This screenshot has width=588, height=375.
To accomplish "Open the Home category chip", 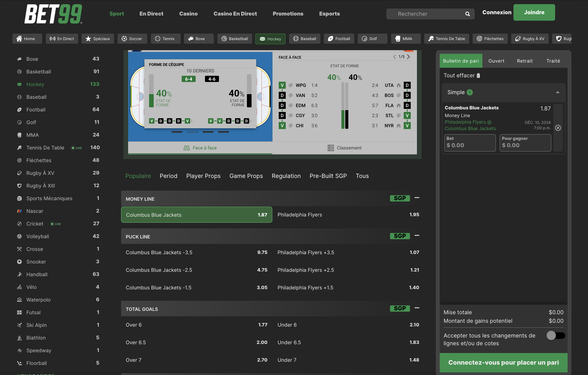I will (x=27, y=39).
